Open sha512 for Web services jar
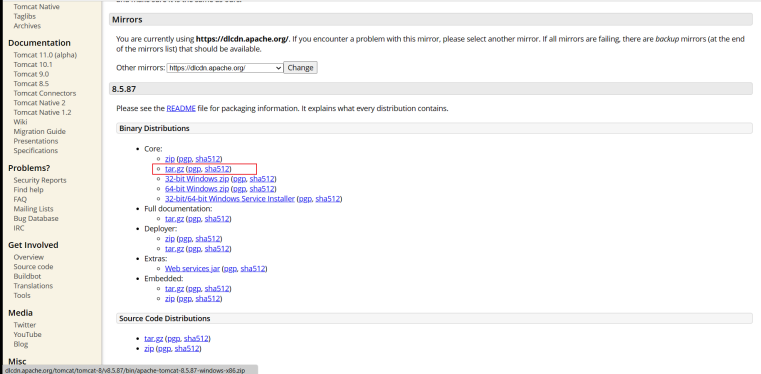The width and height of the screenshot is (761, 374). pos(253,269)
